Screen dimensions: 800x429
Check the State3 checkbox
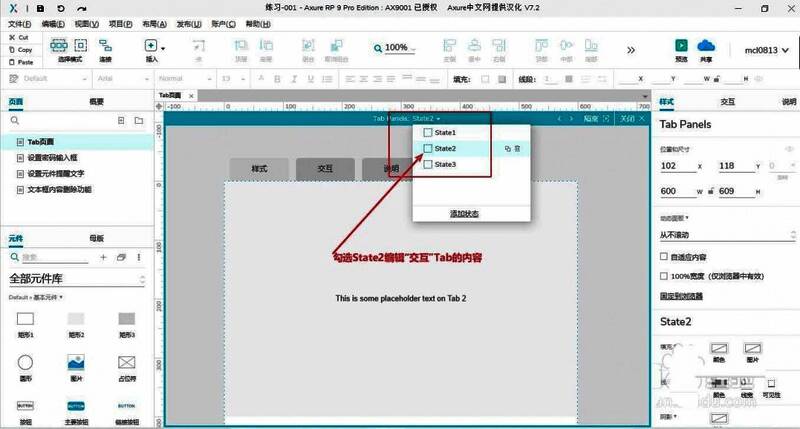(429, 164)
